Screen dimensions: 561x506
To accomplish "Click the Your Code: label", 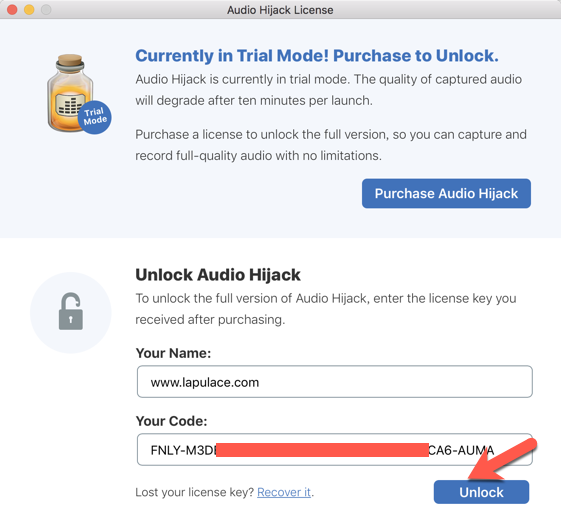I will click(x=171, y=421).
